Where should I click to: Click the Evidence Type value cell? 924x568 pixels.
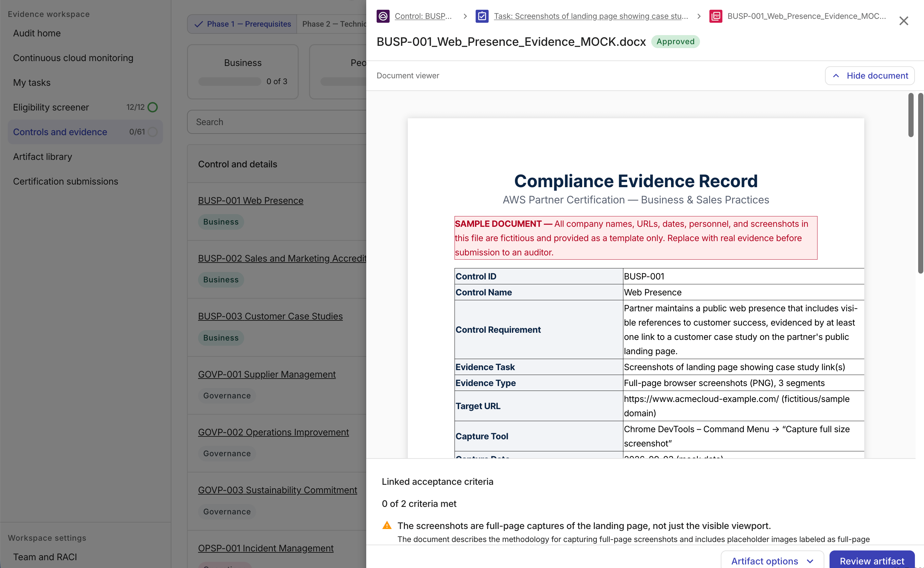(x=743, y=383)
